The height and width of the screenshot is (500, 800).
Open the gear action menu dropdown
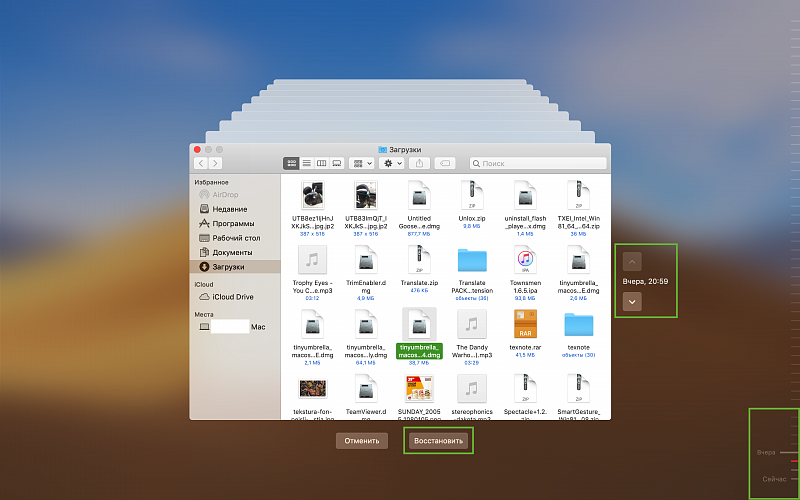(x=392, y=163)
